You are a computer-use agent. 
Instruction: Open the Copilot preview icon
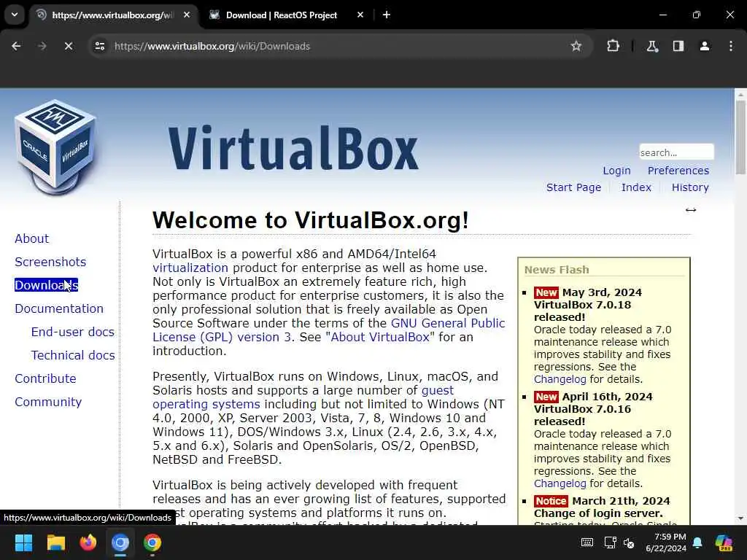pyautogui.click(x=724, y=542)
